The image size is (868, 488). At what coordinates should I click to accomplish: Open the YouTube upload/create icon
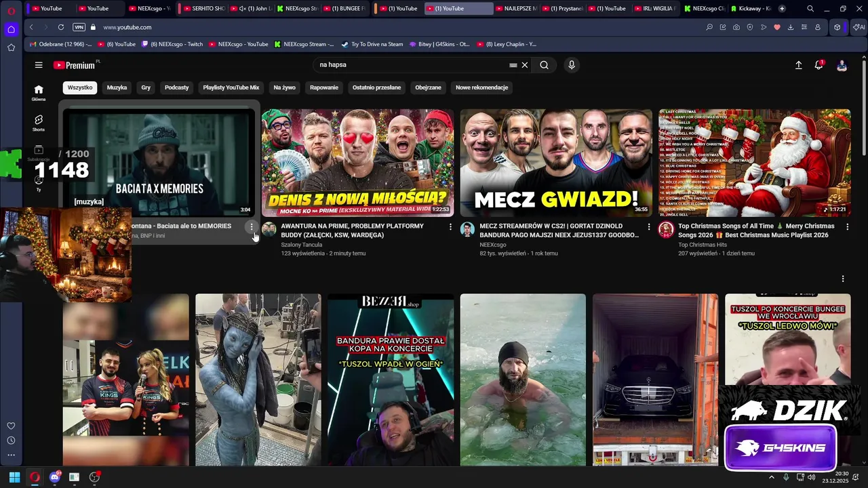pyautogui.click(x=798, y=65)
